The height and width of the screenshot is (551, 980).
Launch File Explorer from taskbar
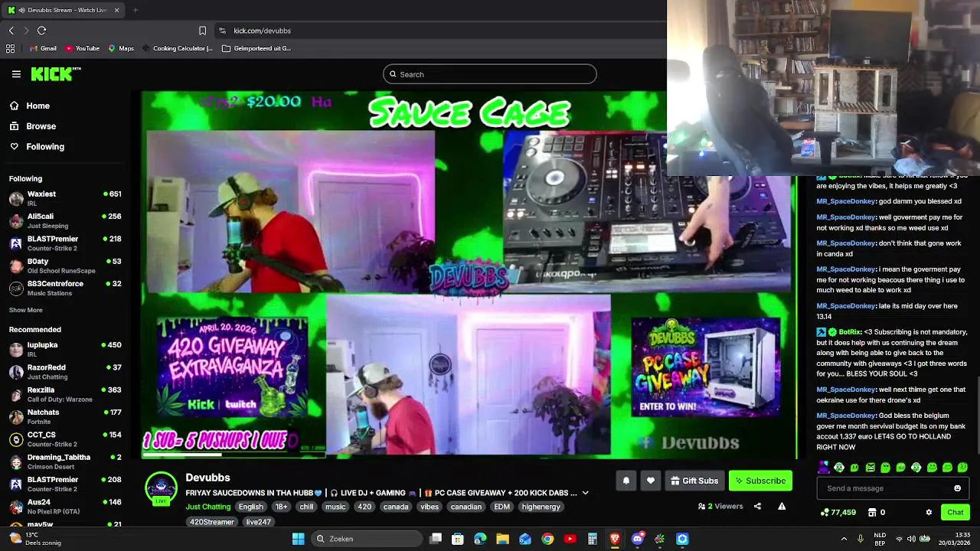tap(502, 539)
